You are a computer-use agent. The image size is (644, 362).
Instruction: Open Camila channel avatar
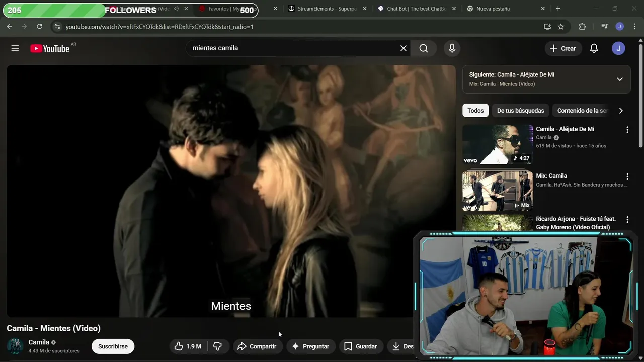[x=15, y=346]
